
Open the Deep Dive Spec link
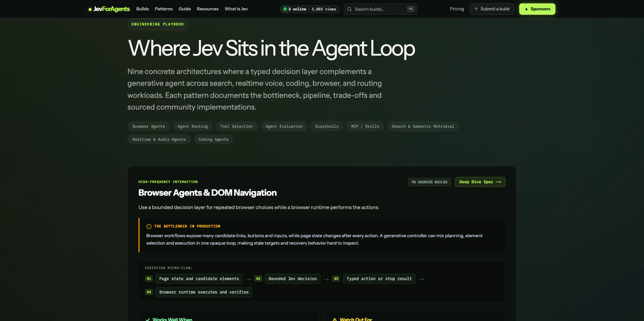click(x=480, y=182)
